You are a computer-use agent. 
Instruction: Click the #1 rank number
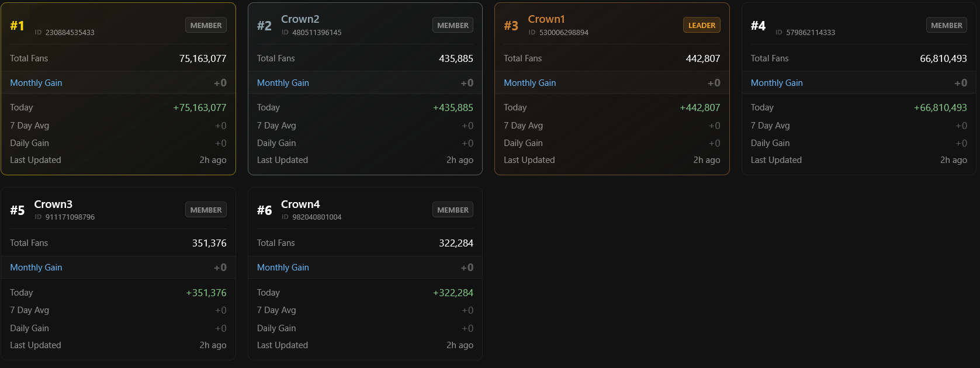(x=17, y=26)
